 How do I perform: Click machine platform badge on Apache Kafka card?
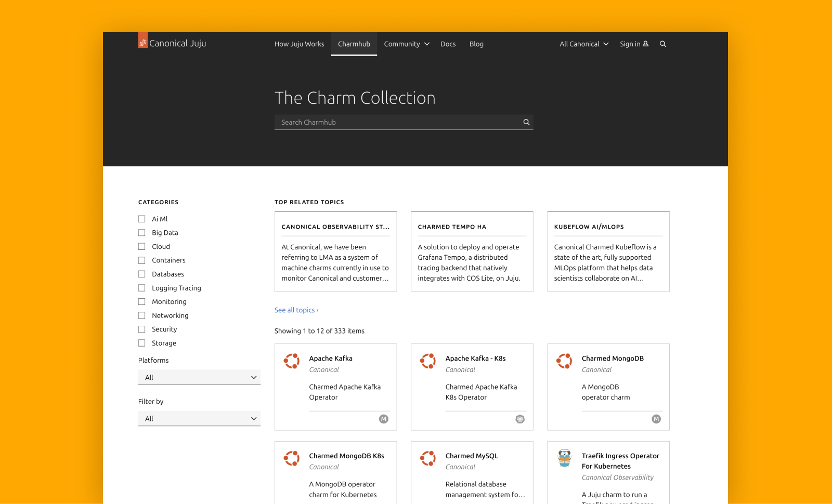pyautogui.click(x=384, y=419)
